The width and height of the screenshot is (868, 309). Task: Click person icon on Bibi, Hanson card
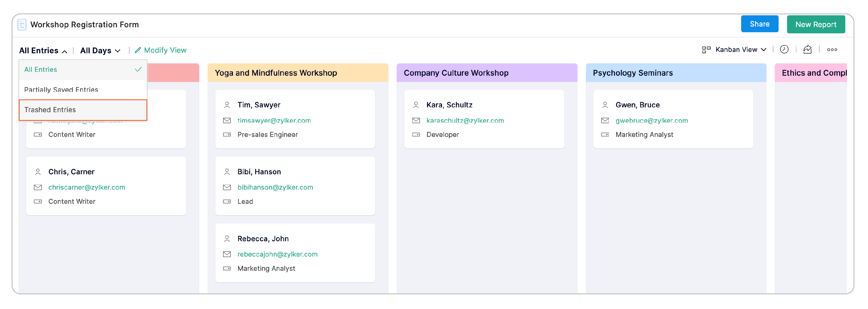pos(227,172)
